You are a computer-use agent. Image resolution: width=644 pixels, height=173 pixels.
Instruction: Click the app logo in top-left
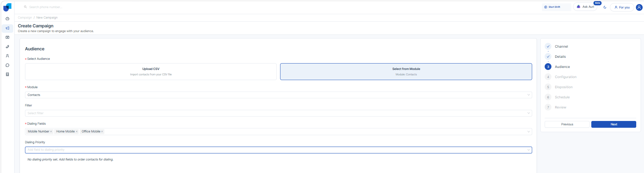click(x=7, y=7)
